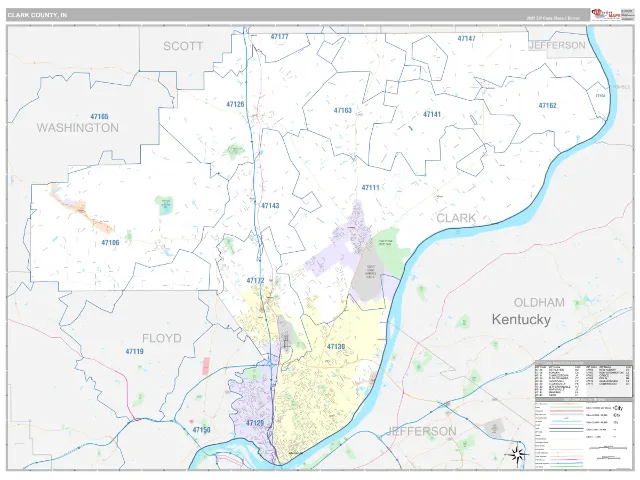
Task: Click ZIP code label 47147
Action: (467, 38)
